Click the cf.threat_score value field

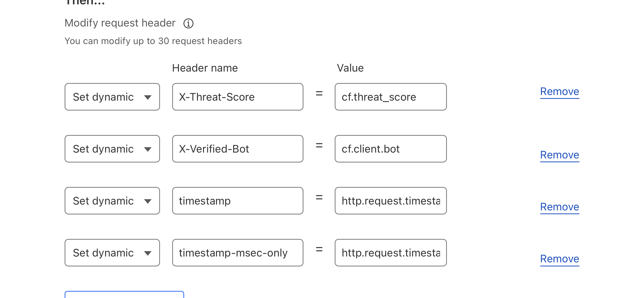click(390, 97)
